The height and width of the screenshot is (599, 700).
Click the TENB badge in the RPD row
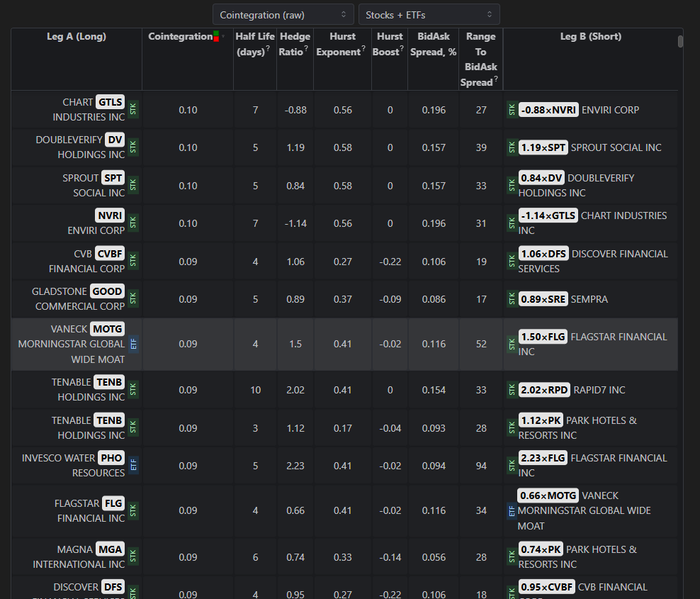[x=109, y=382]
